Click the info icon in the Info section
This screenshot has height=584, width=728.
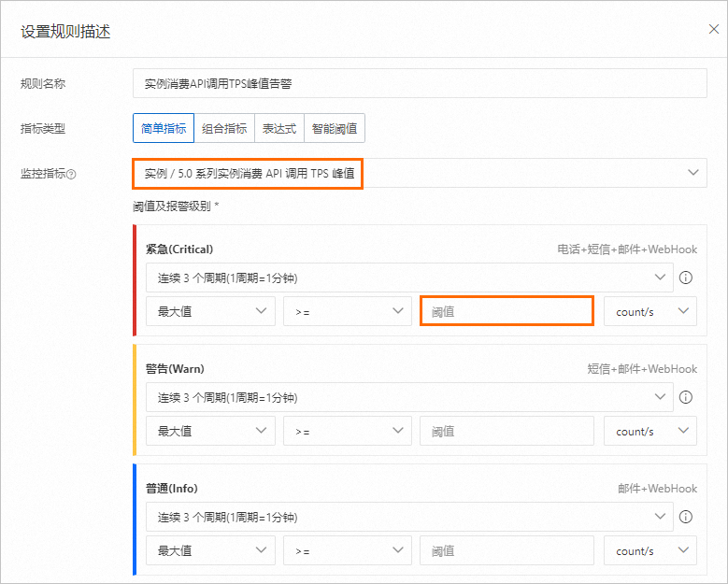click(685, 517)
